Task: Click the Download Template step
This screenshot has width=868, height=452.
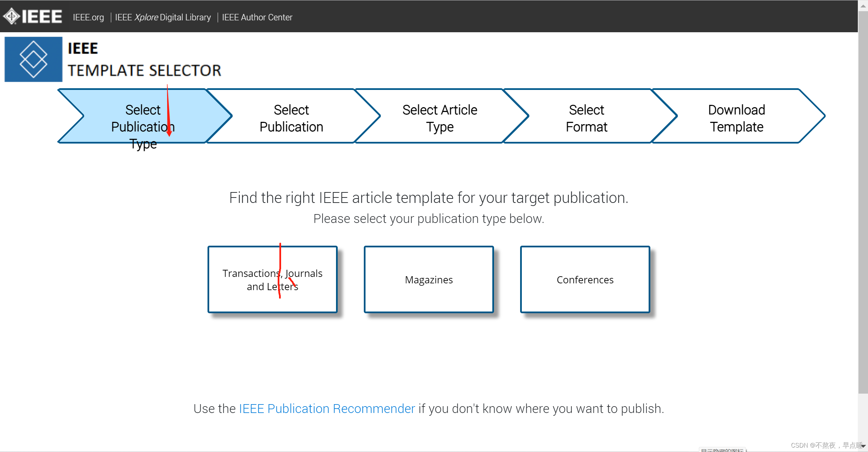Action: tap(736, 118)
